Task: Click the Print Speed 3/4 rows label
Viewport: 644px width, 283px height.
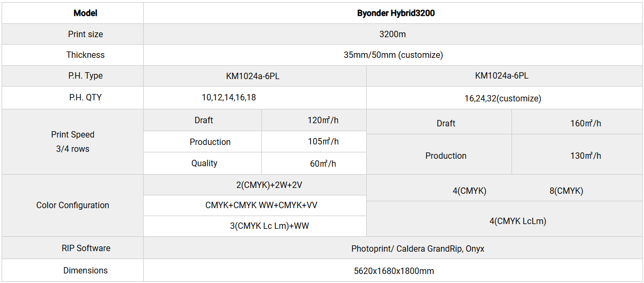Action: [73, 142]
